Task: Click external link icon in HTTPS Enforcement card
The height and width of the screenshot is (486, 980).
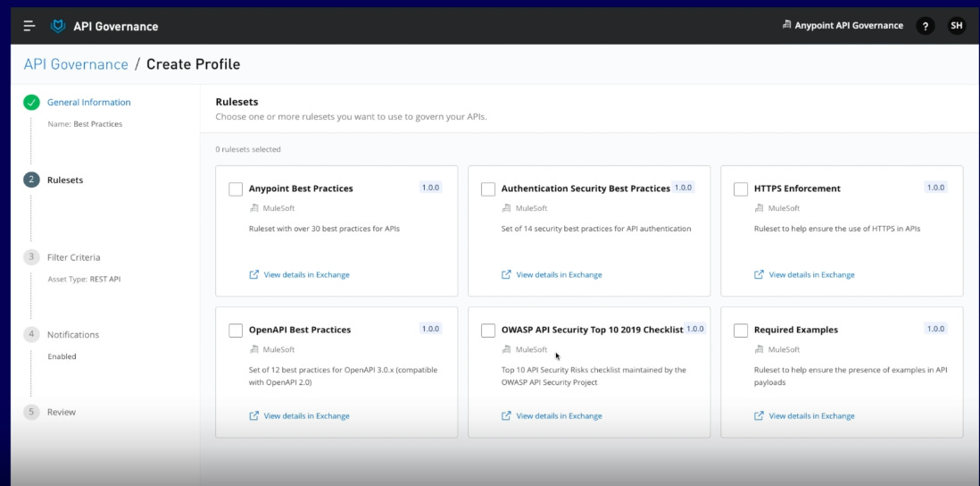Action: coord(759,274)
